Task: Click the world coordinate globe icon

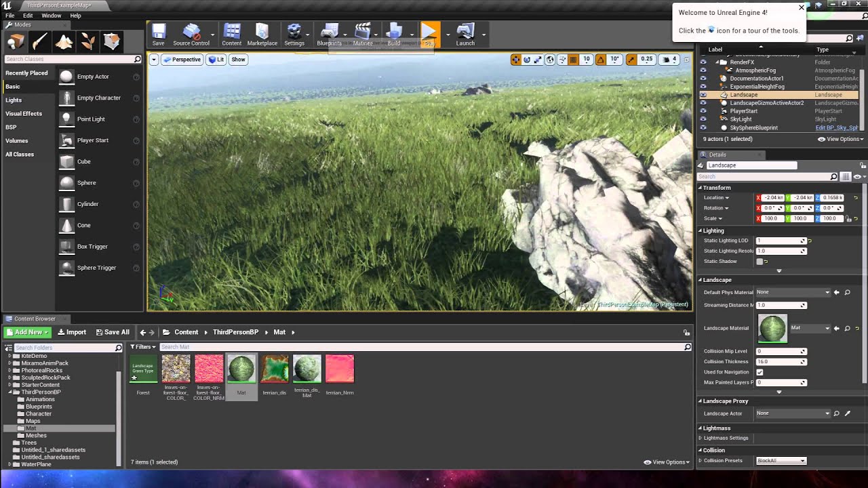Action: click(x=550, y=60)
